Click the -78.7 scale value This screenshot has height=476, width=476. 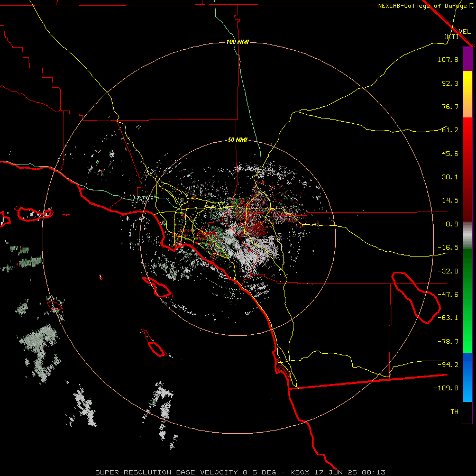(448, 342)
